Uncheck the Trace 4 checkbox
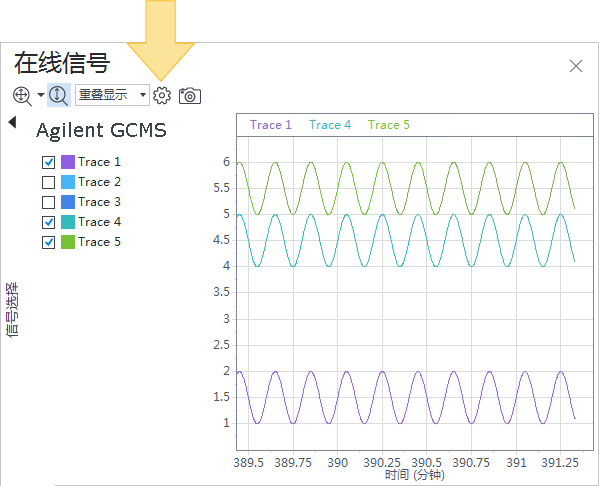 pyautogui.click(x=49, y=222)
